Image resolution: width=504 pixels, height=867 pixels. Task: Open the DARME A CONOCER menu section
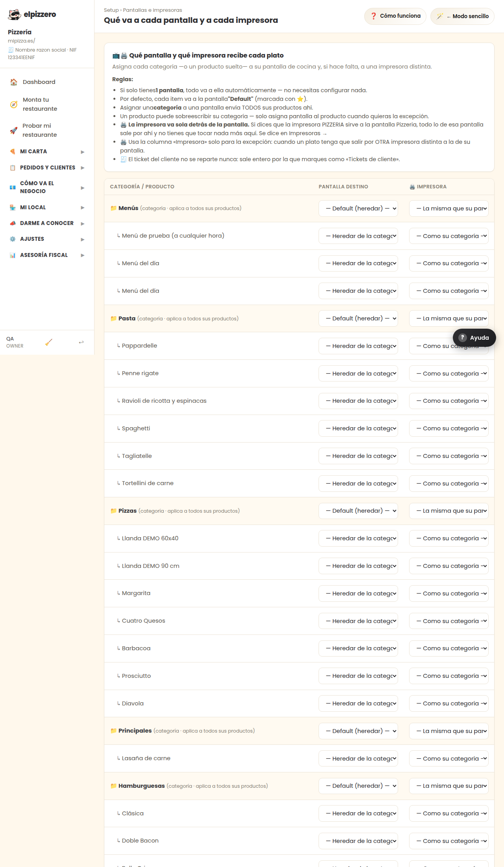[x=47, y=223]
